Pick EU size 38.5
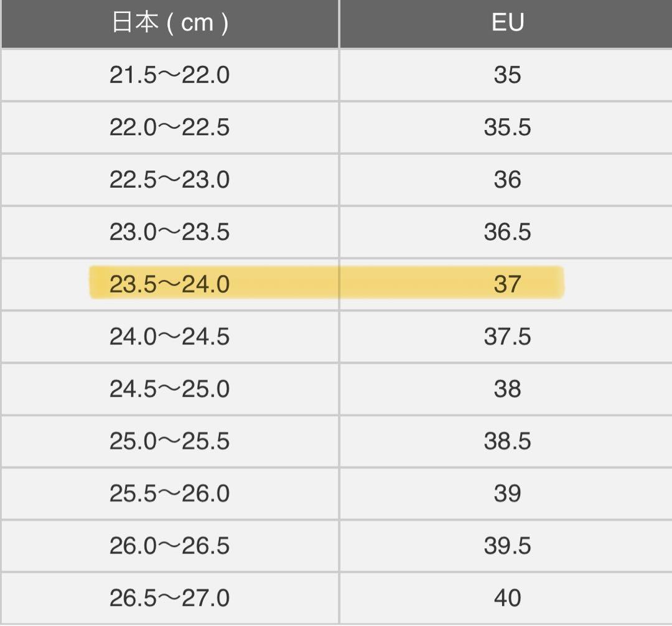 [507, 441]
